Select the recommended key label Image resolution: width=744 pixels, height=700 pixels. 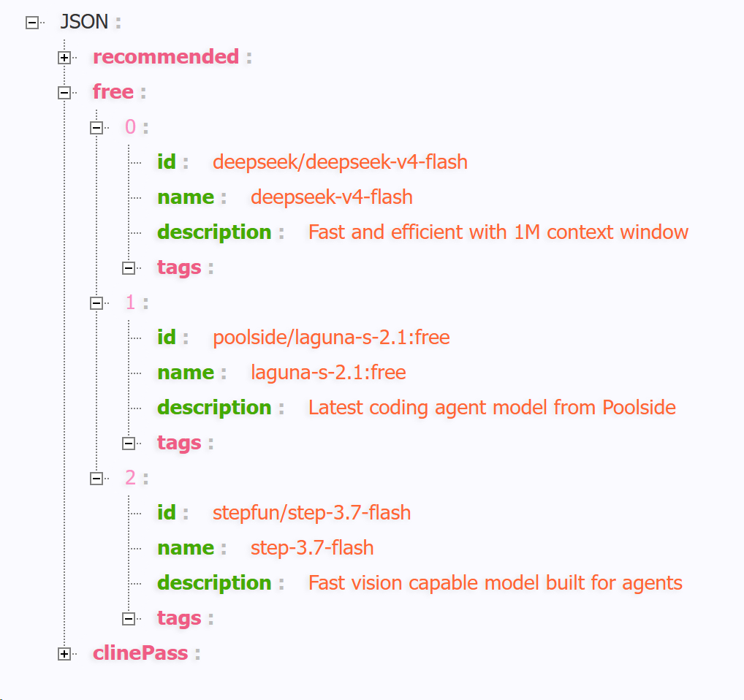point(166,57)
